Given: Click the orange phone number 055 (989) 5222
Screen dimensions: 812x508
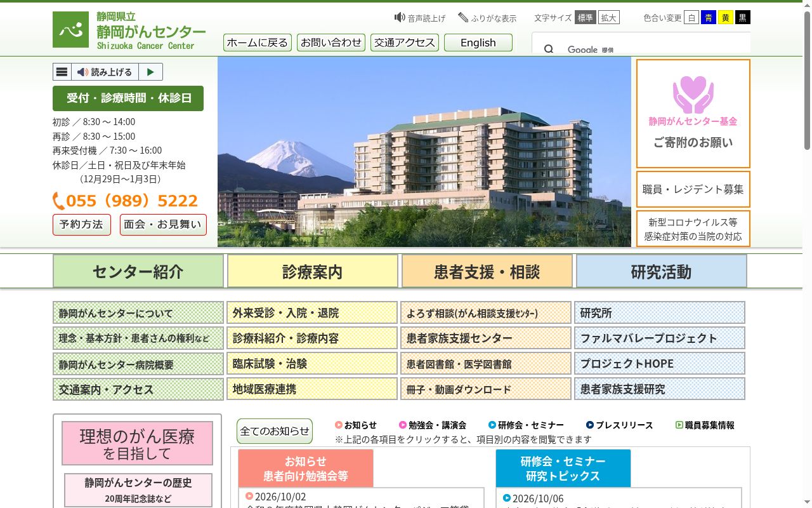Looking at the screenshot, I should [126, 201].
